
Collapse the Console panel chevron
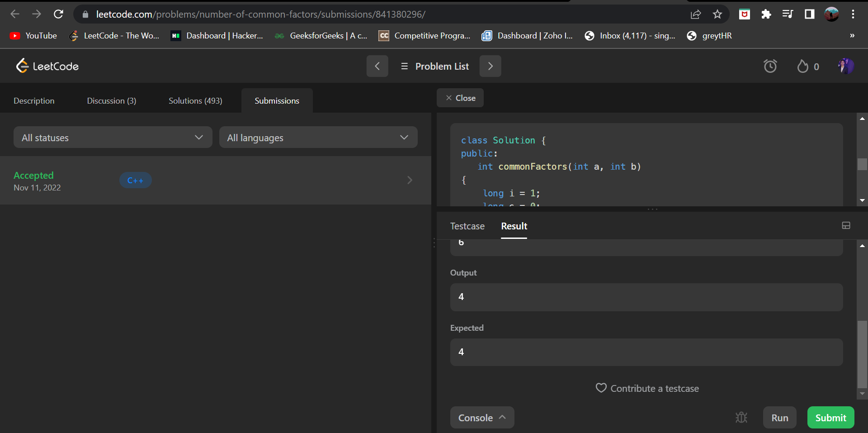coord(503,418)
